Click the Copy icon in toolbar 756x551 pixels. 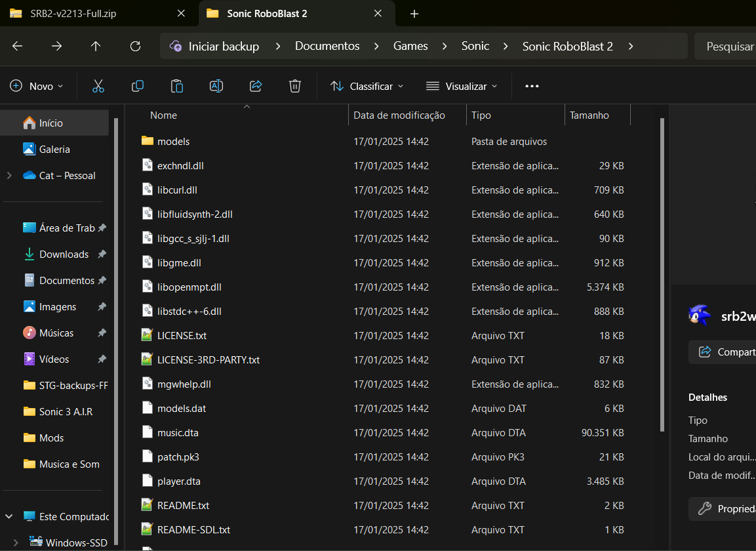(138, 87)
